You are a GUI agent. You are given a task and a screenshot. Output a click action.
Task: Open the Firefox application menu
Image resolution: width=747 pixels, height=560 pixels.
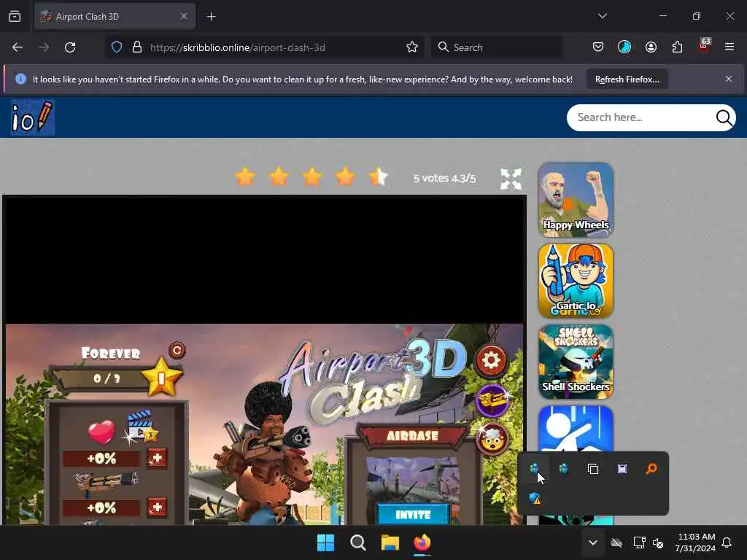[729, 47]
